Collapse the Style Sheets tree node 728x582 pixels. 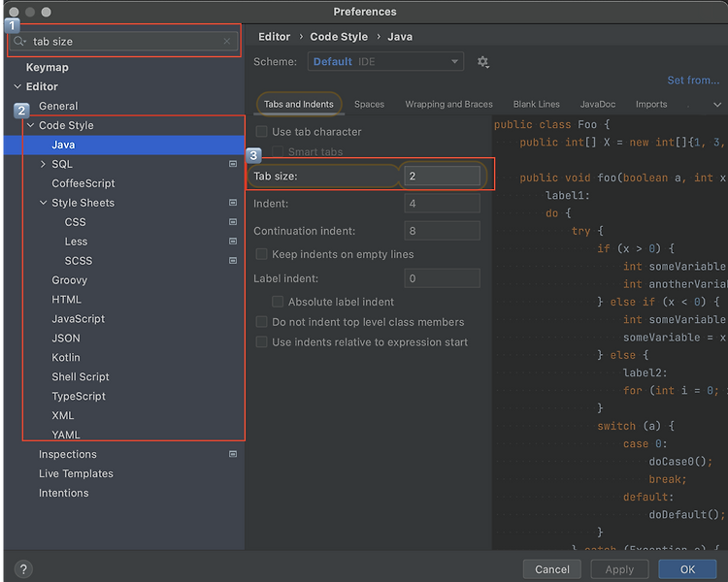(x=43, y=203)
